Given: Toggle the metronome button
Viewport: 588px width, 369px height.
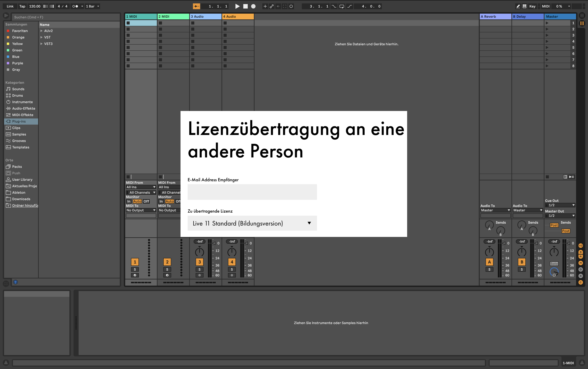Looking at the screenshot, I should (x=75, y=6).
